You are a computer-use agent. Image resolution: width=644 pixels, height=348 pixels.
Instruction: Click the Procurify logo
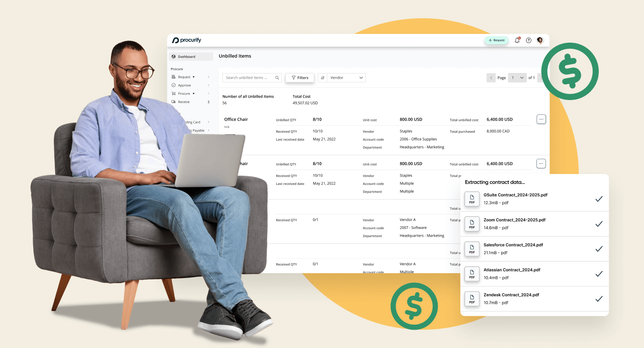(x=187, y=40)
